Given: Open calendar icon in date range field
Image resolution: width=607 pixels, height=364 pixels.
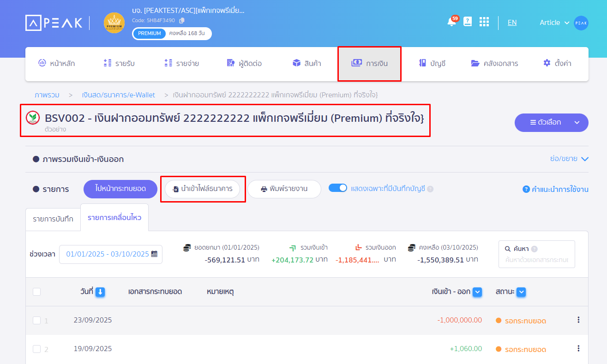Looking at the screenshot, I should click(154, 254).
